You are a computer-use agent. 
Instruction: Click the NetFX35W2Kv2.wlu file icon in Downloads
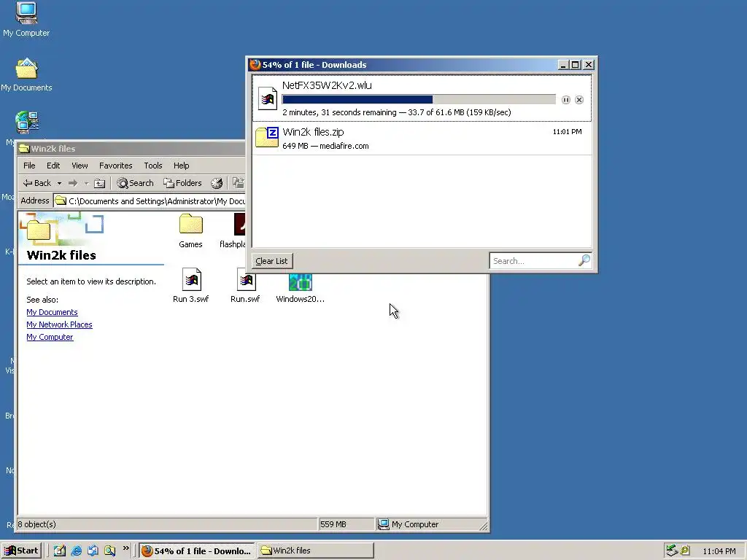click(x=267, y=98)
